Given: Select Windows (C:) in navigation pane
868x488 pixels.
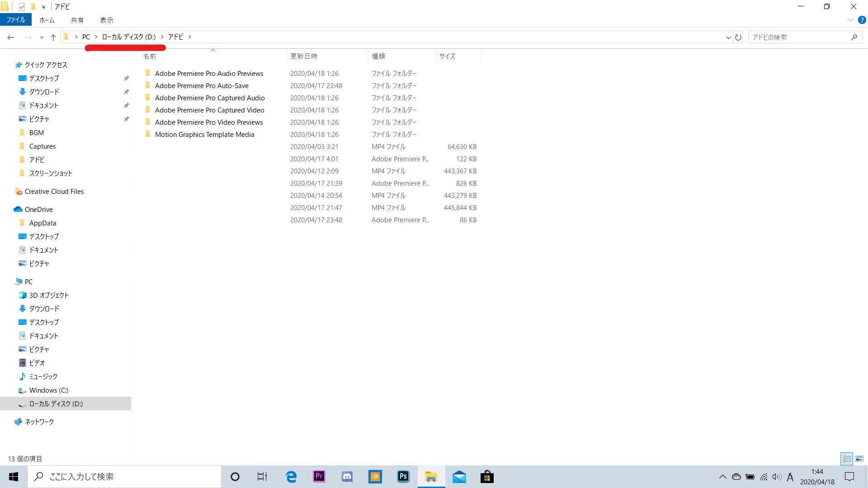Looking at the screenshot, I should coord(49,390).
